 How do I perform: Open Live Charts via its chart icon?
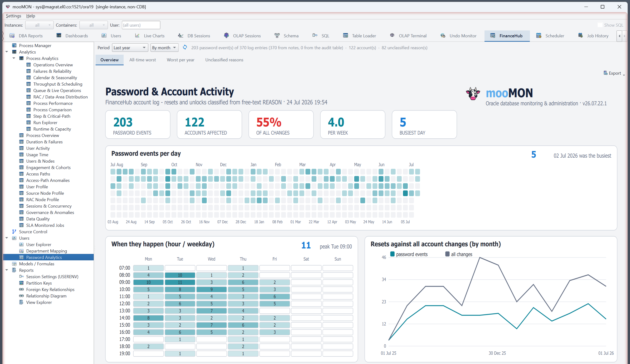[137, 35]
